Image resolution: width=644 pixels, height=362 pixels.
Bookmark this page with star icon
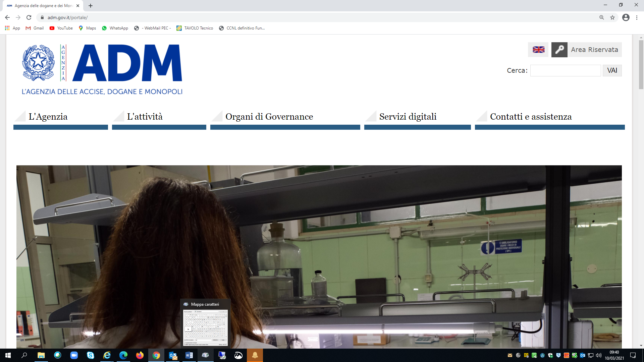coord(612,17)
